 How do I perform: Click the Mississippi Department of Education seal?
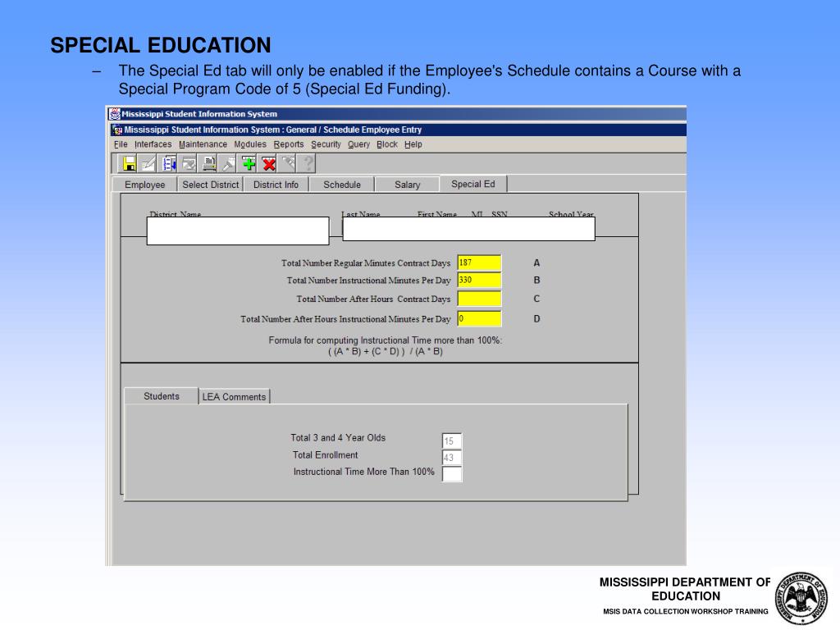coord(801,598)
